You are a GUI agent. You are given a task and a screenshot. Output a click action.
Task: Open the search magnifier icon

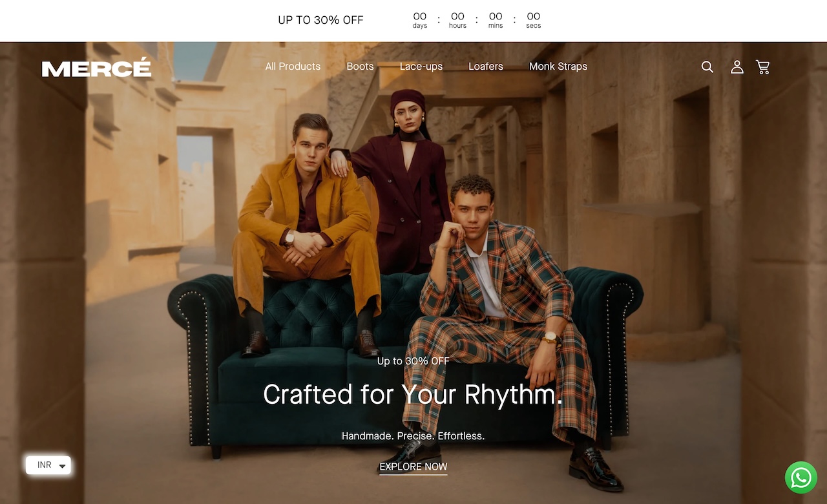[707, 67]
